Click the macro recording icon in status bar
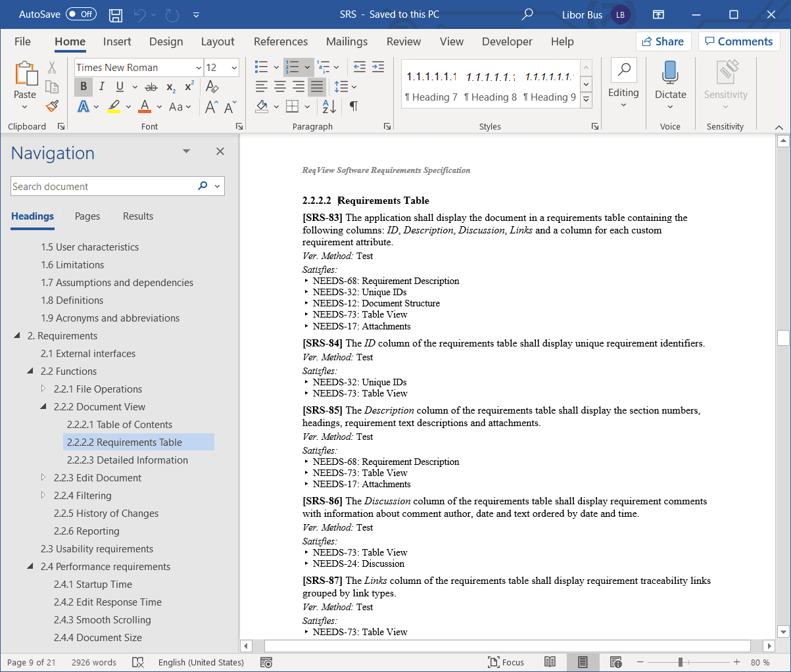Screen dimensions: 791x672 [266, 662]
